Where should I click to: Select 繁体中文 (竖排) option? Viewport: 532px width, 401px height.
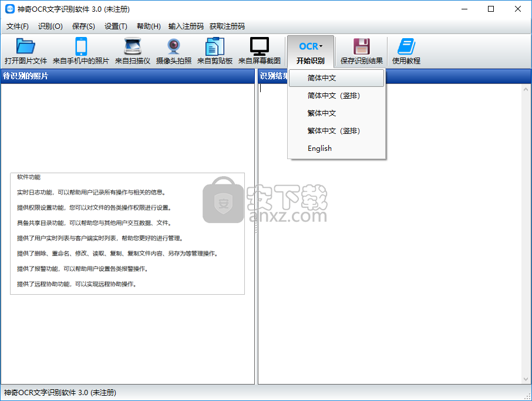[x=336, y=131]
